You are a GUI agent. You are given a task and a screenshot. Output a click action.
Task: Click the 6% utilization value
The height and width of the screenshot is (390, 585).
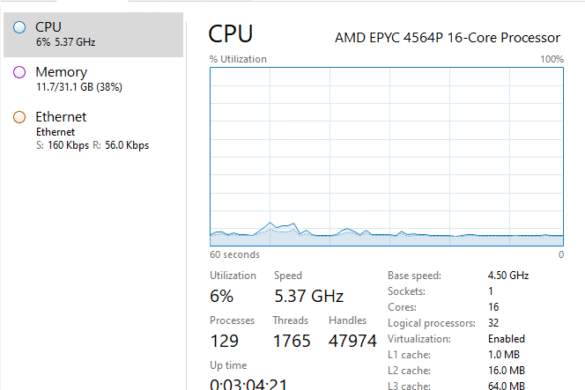[222, 296]
